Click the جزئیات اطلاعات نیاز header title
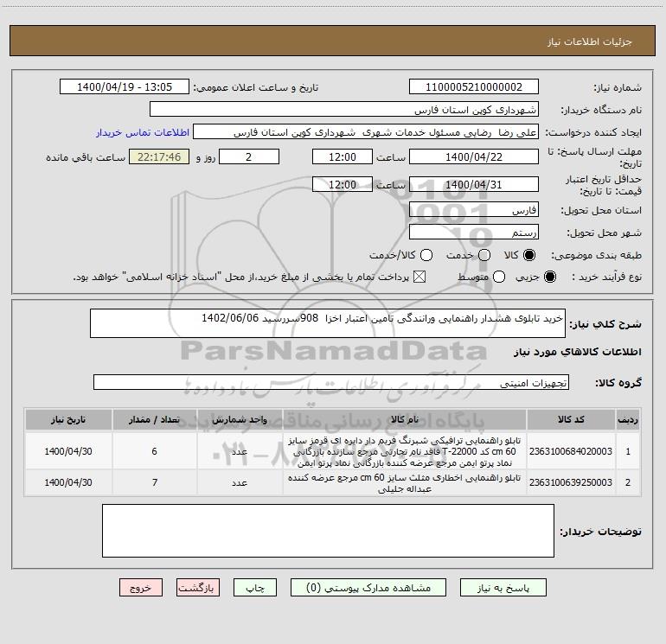This screenshot has height=644, width=666. [590, 41]
